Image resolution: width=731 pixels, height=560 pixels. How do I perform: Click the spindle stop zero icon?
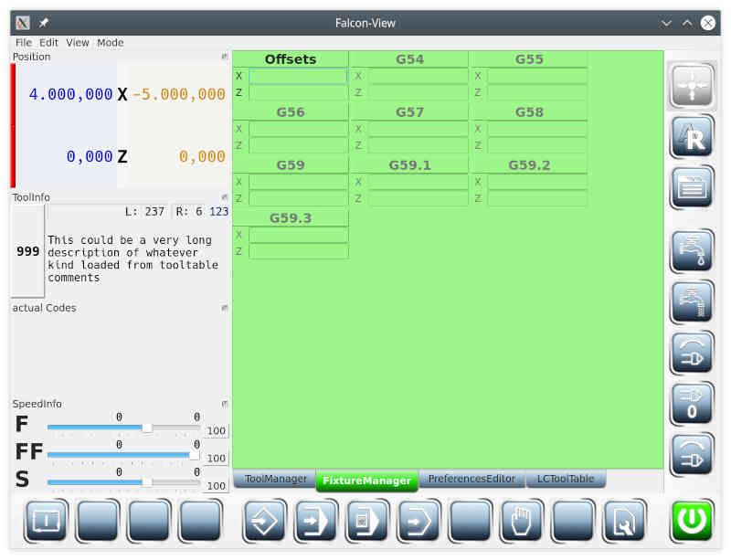[x=692, y=404]
